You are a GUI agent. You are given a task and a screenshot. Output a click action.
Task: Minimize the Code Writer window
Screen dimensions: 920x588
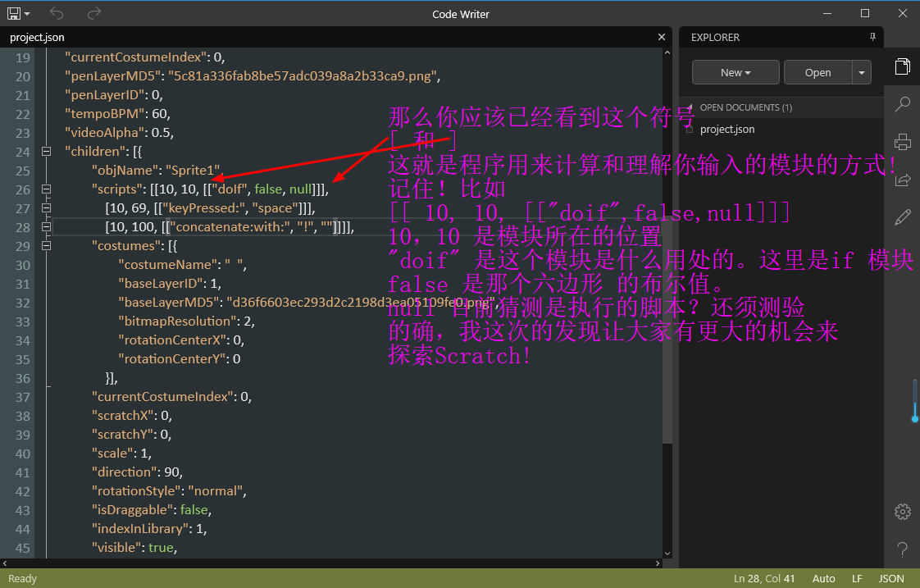click(827, 13)
